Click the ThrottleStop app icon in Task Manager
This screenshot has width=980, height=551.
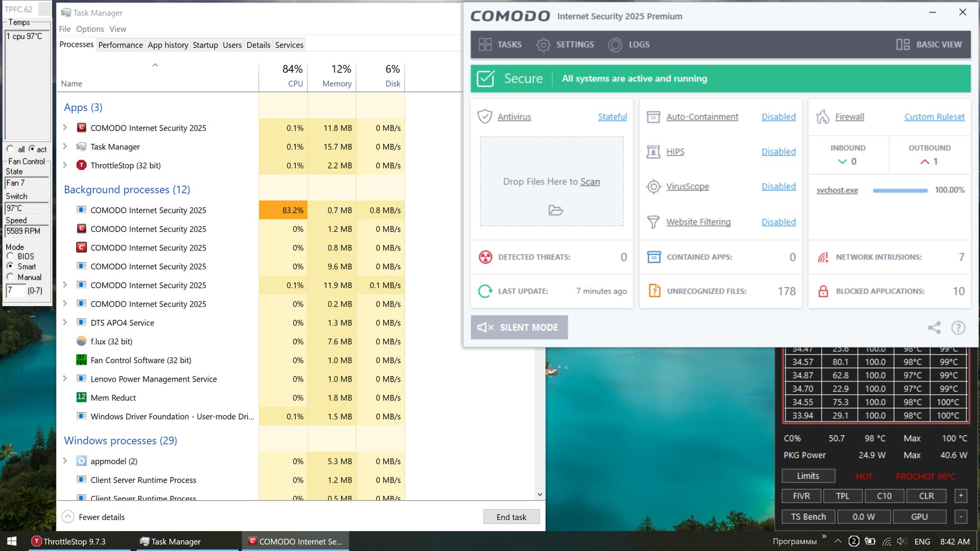pyautogui.click(x=81, y=165)
